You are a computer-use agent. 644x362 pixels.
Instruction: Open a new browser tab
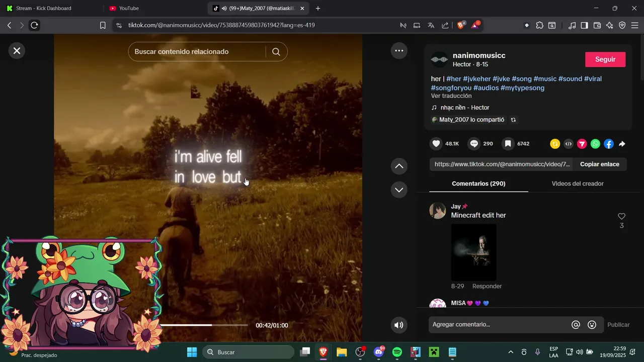318,8
